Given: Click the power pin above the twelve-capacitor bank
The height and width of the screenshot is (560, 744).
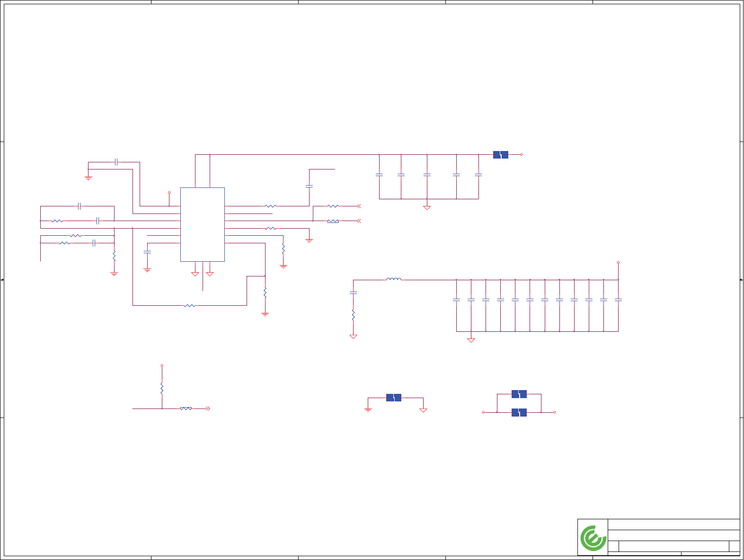Looking at the screenshot, I should pos(618,262).
